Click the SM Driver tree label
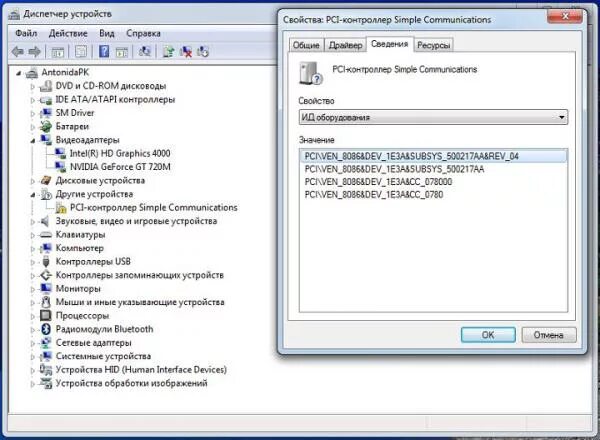The image size is (600, 440). (x=75, y=113)
